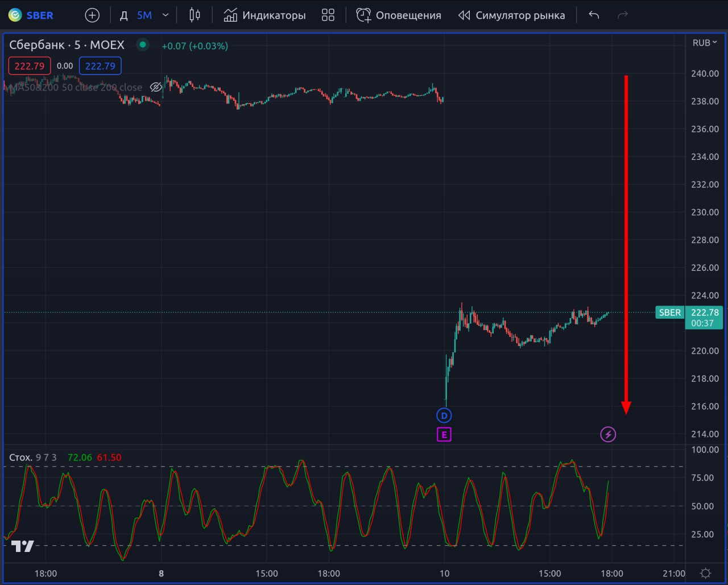The image size is (728, 585).
Task: Click the 222.78 current price tag
Action: coord(705,318)
